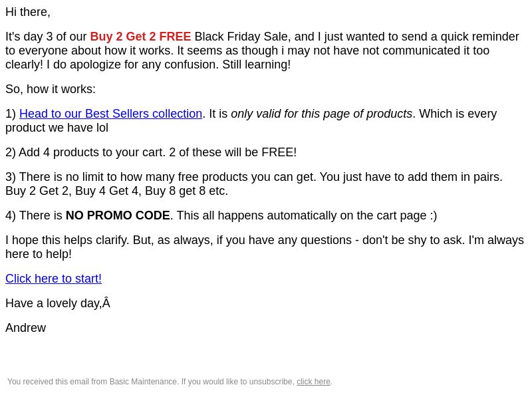This screenshot has height=399, width=532.
Task: Click the 'So, how it works:' line
Action: [51, 89]
